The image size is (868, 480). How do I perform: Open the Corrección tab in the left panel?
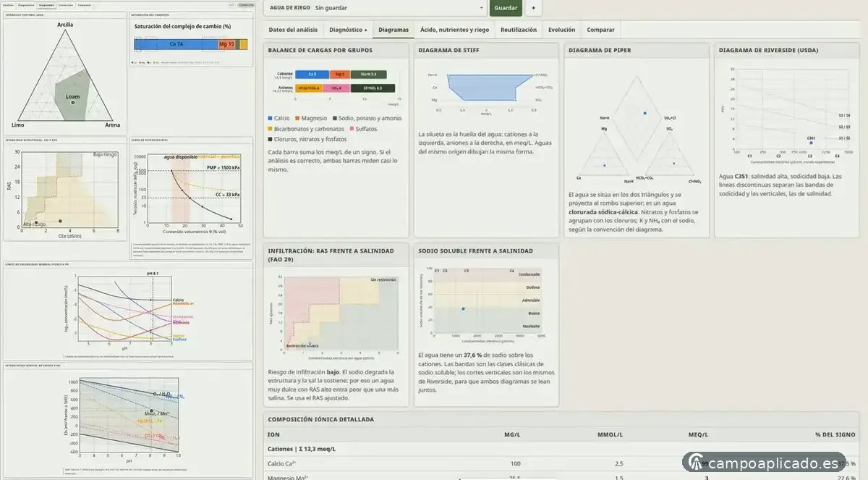pos(66,4)
